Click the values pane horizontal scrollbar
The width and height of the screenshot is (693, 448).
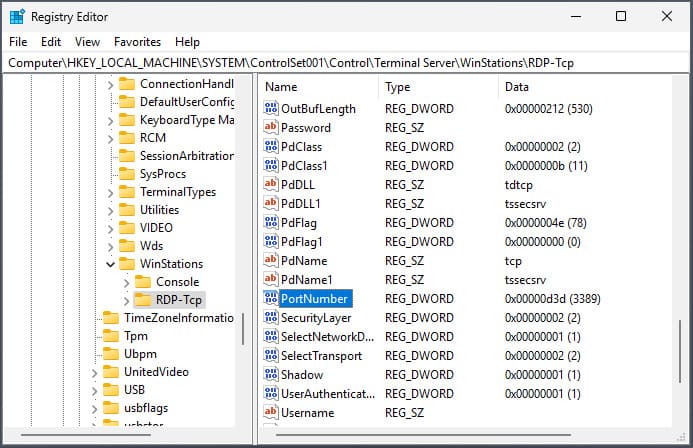point(423,435)
